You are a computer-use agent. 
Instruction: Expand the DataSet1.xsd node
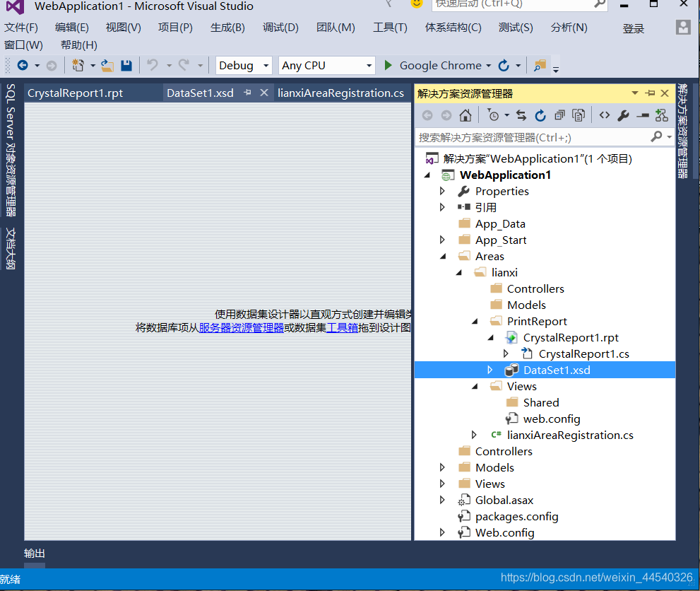coord(490,370)
